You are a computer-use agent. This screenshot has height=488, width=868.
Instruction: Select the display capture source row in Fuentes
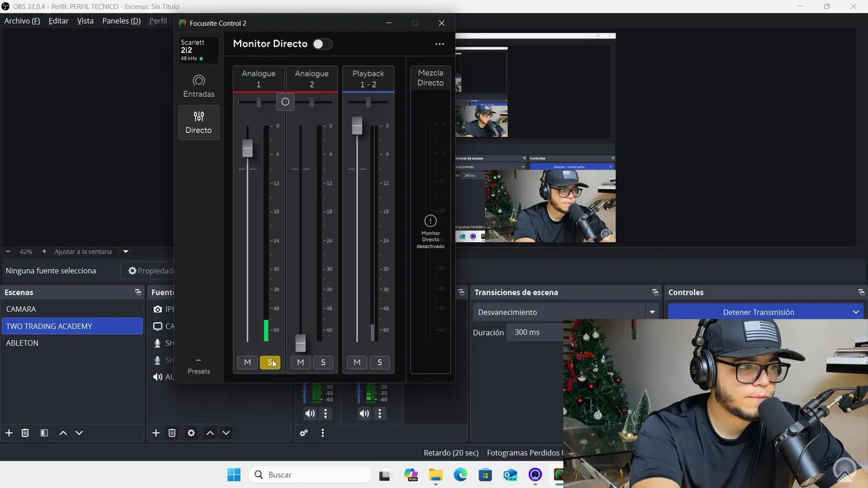click(x=163, y=326)
